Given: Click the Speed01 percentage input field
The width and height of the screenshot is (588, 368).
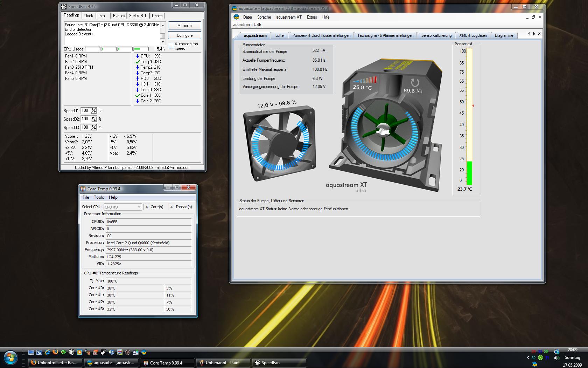Looking at the screenshot, I should 85,110.
